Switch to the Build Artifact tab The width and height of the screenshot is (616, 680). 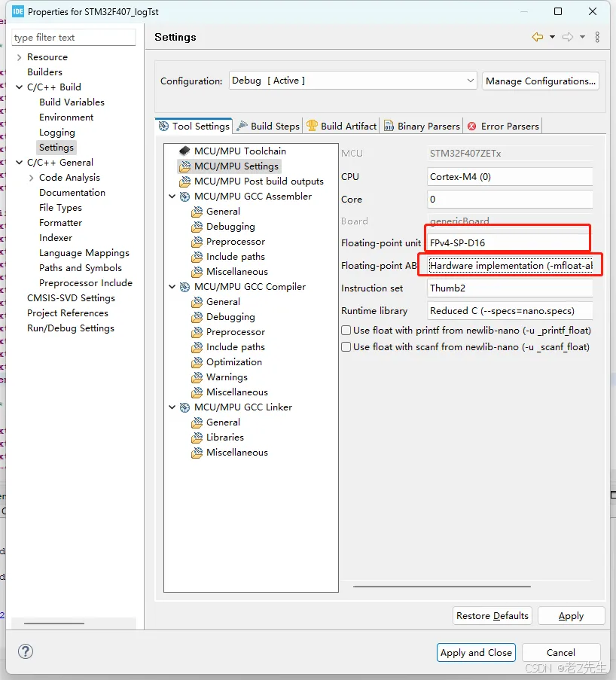[x=341, y=127]
